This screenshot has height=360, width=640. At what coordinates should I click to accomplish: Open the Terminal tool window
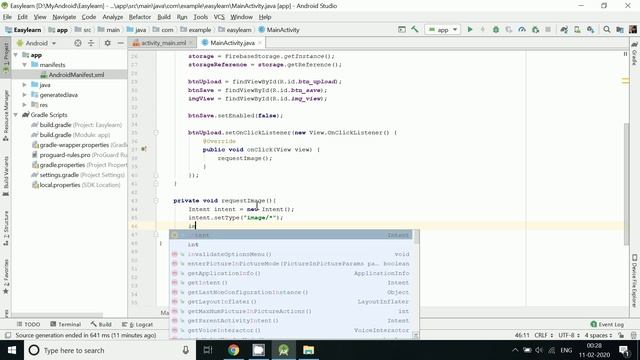[65, 324]
